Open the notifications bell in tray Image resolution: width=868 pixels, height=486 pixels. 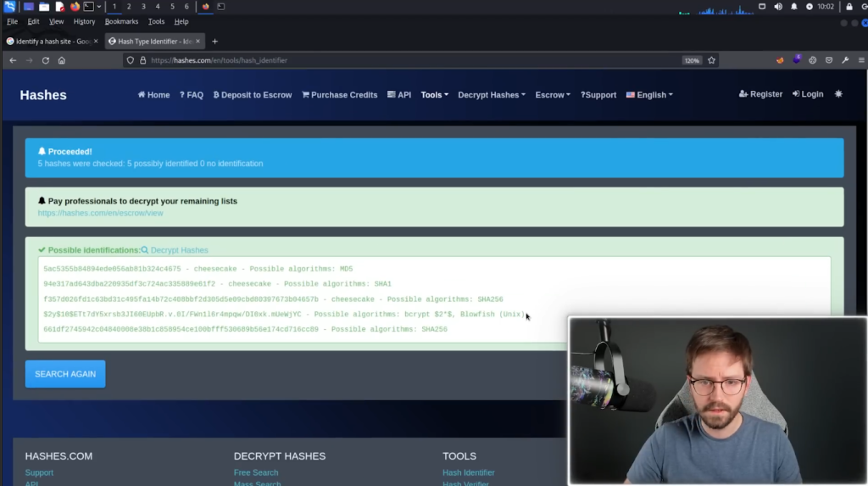(x=793, y=7)
